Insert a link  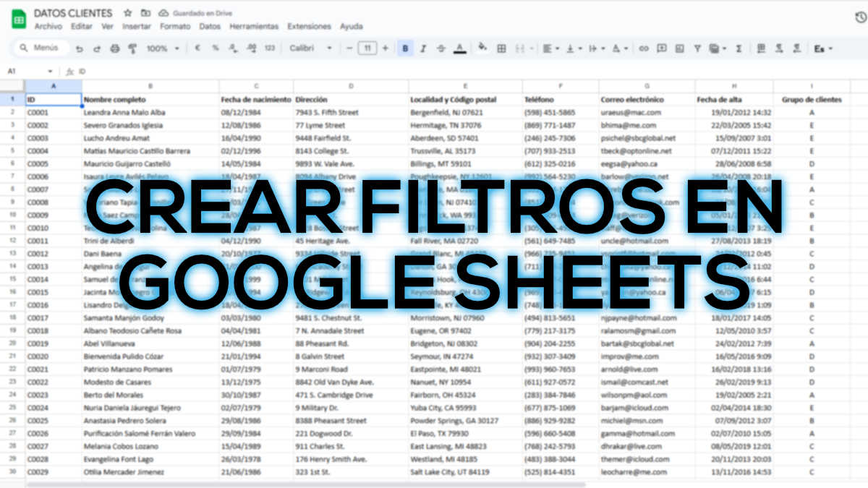[644, 48]
